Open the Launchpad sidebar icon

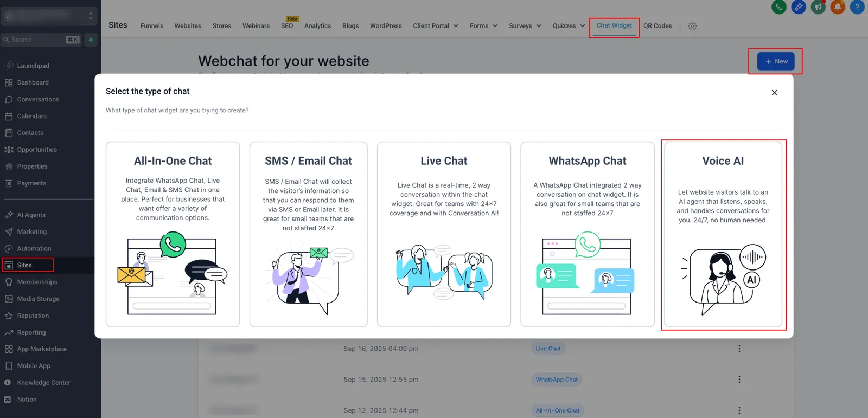(x=9, y=66)
